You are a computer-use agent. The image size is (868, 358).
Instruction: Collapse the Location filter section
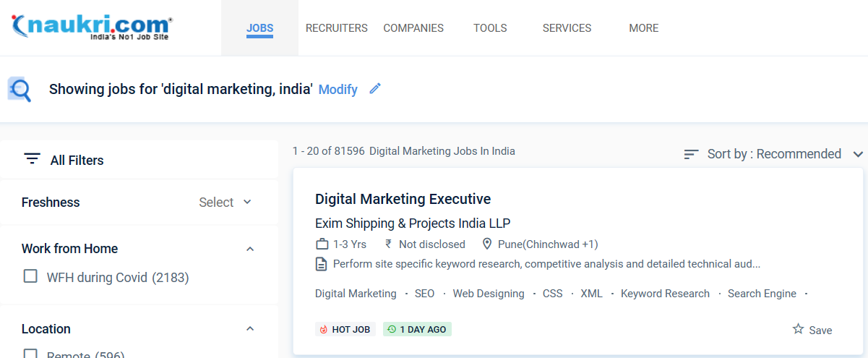[250, 329]
